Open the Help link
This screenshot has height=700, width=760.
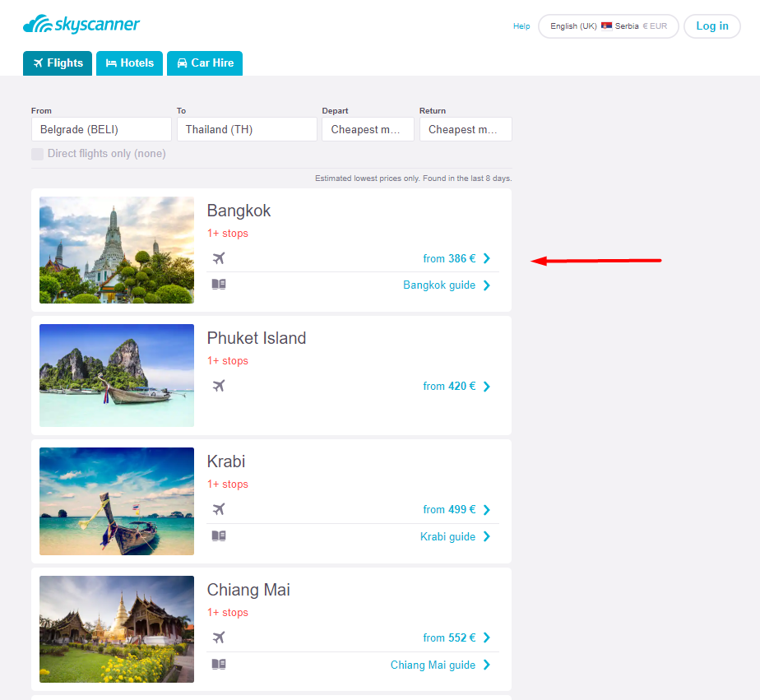coord(521,26)
